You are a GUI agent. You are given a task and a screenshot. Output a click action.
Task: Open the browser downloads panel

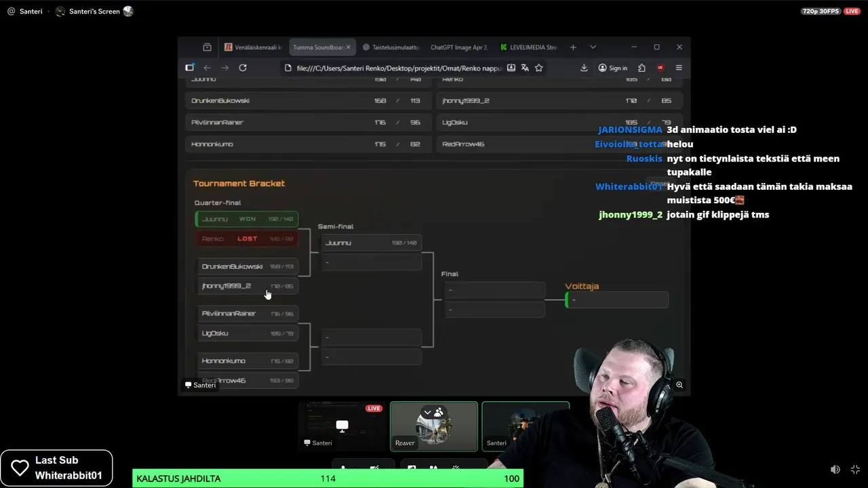[x=584, y=68]
